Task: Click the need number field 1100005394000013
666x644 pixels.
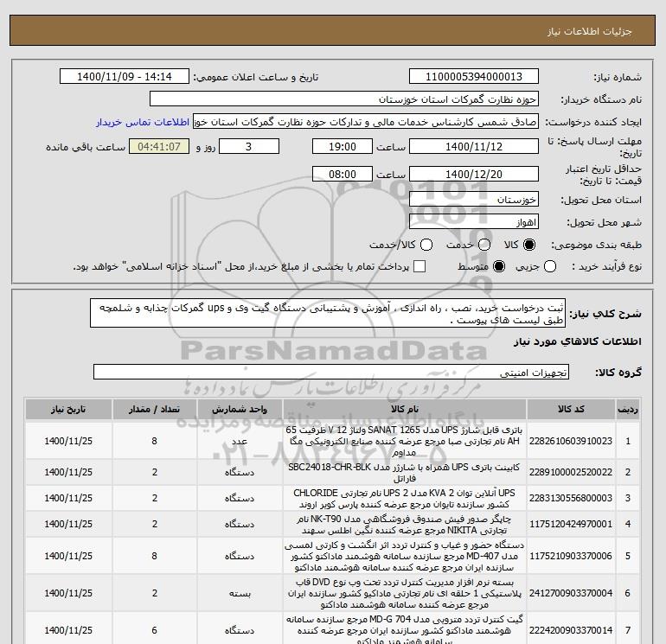Action: tap(474, 76)
